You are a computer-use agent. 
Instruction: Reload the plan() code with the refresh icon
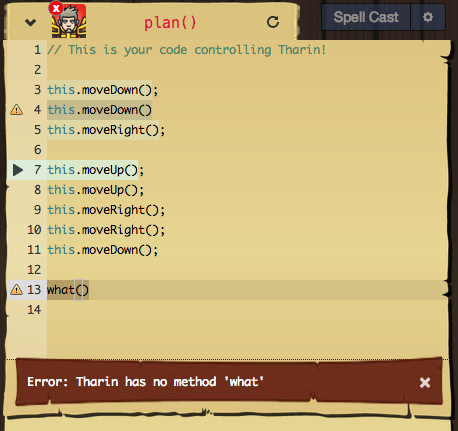tap(273, 22)
